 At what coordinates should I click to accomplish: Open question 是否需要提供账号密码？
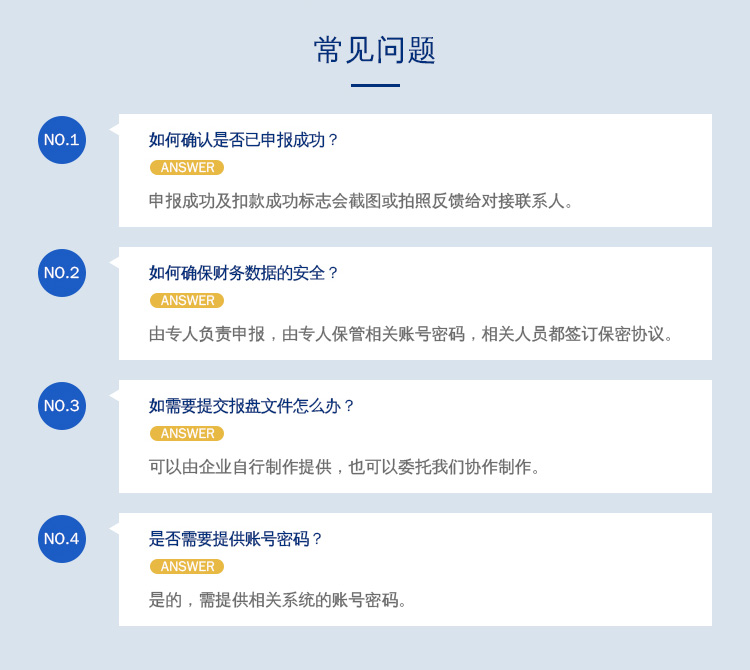(235, 539)
